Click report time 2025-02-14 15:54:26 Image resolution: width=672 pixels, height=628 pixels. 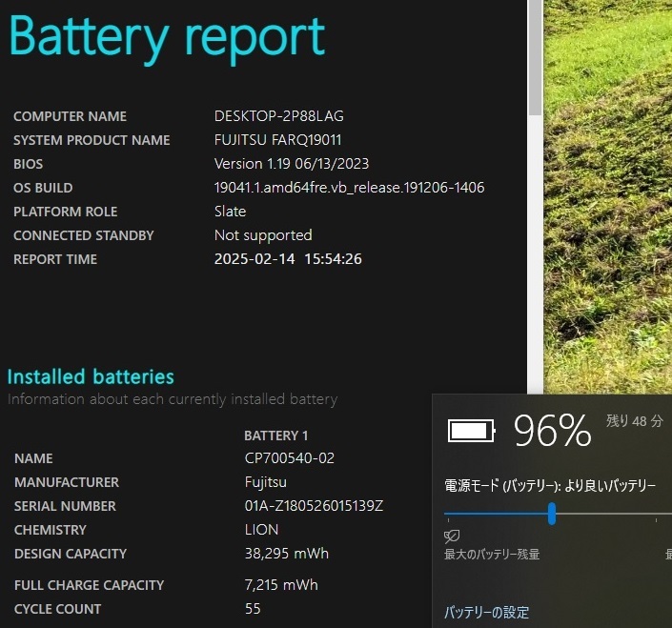[288, 259]
